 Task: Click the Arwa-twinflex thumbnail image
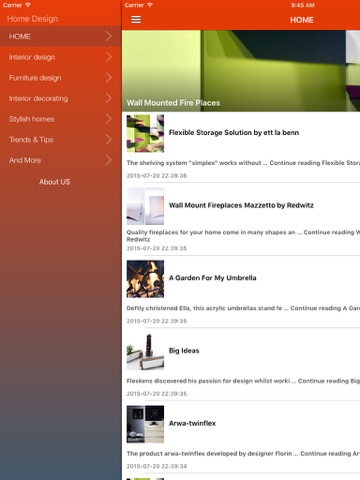click(x=145, y=424)
